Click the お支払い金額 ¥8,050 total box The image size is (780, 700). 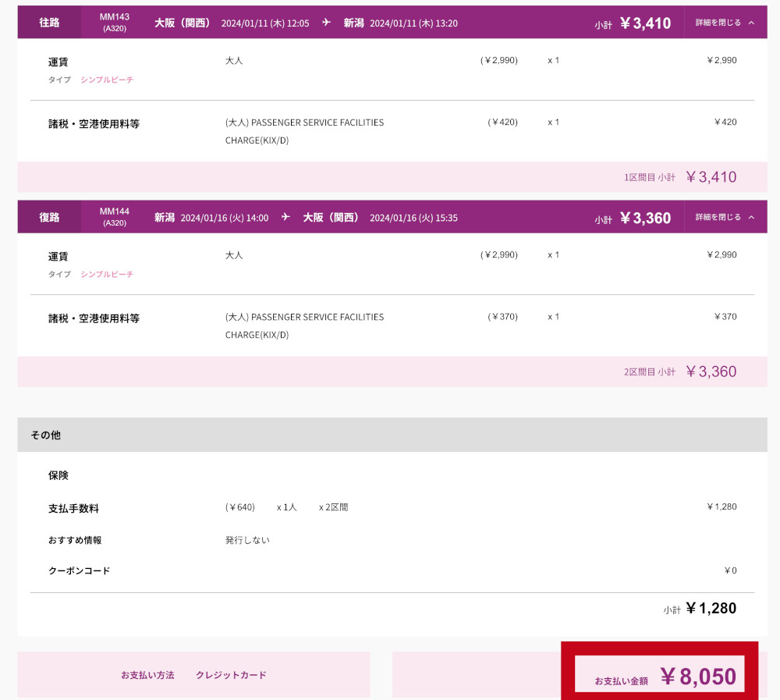pyautogui.click(x=660, y=676)
